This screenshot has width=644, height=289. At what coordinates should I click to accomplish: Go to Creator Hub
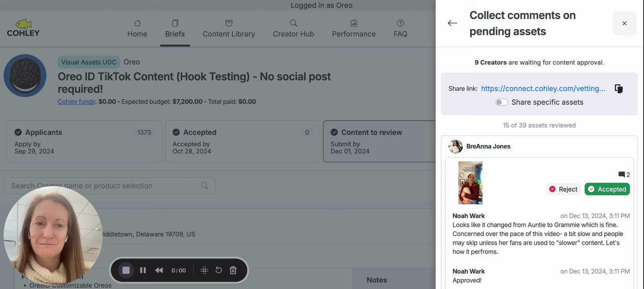pos(293,28)
